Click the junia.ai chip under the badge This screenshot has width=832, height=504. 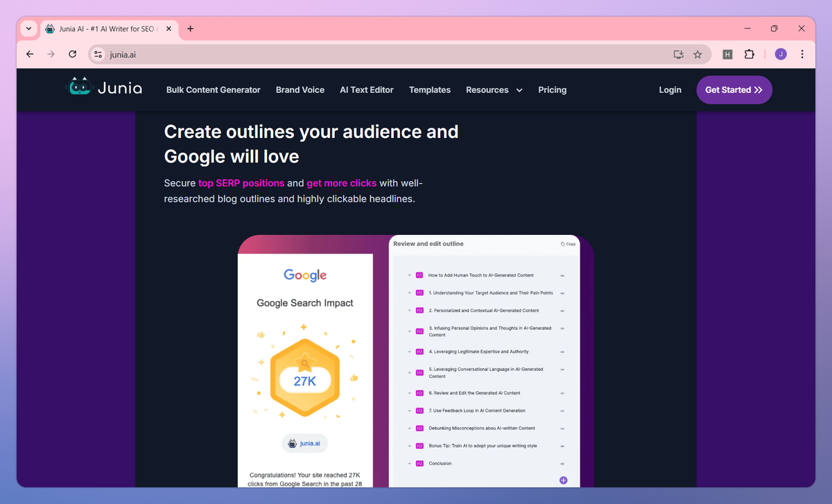click(x=305, y=444)
